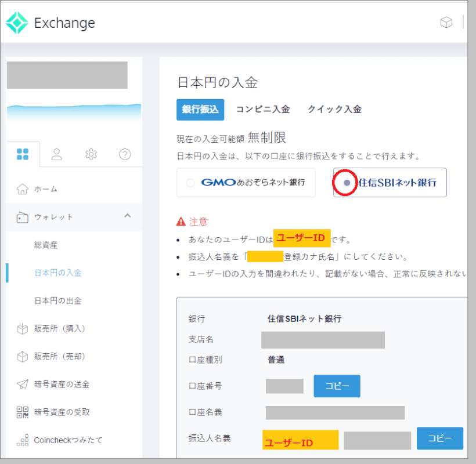Switch to 銀行振込 tab
Viewport: 476px width, 464px height.
click(200, 110)
